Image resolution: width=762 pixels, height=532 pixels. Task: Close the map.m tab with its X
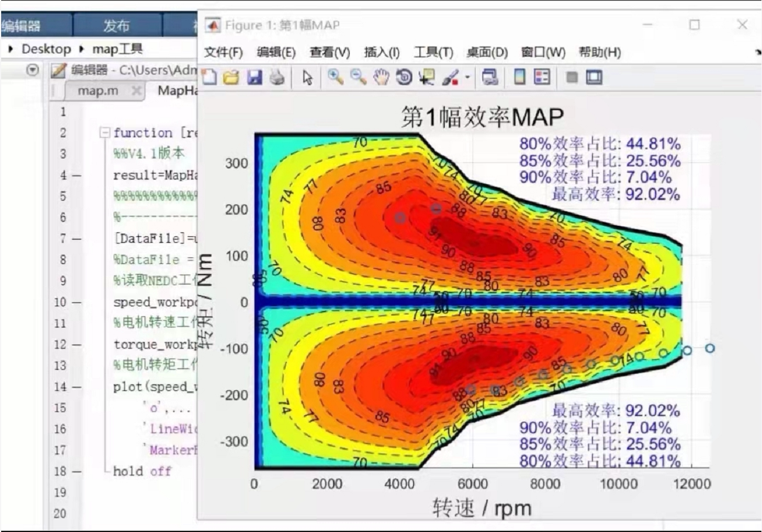[x=136, y=92]
